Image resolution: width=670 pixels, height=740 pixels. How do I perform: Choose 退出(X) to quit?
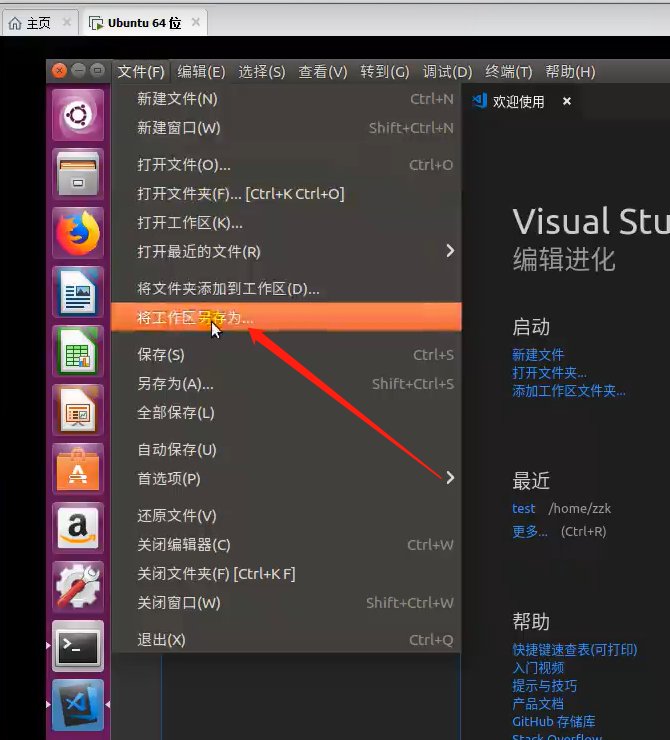click(x=286, y=640)
